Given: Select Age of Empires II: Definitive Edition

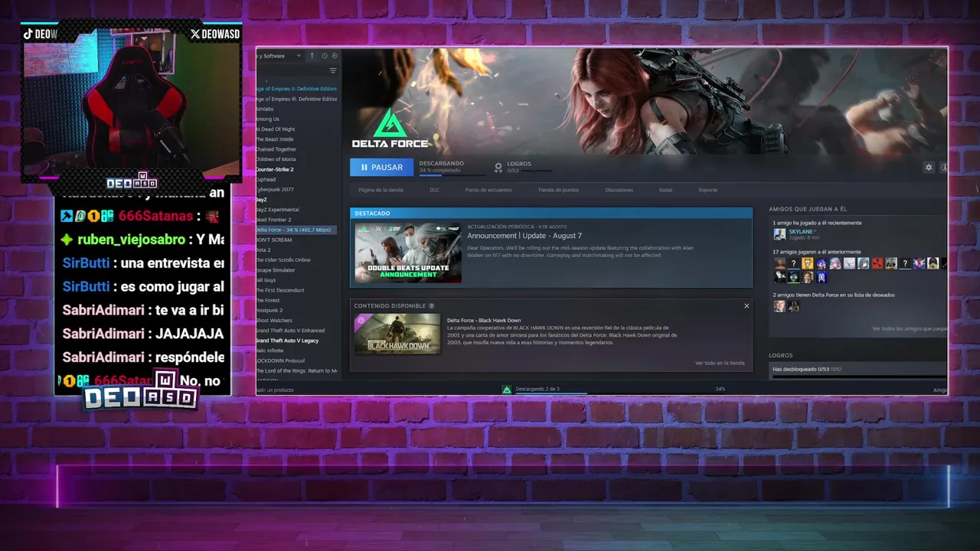Looking at the screenshot, I should 296,89.
